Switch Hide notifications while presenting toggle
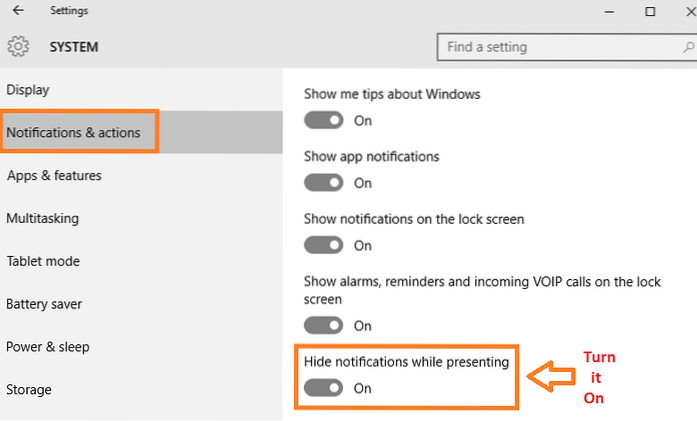The width and height of the screenshot is (697, 421). click(x=324, y=388)
